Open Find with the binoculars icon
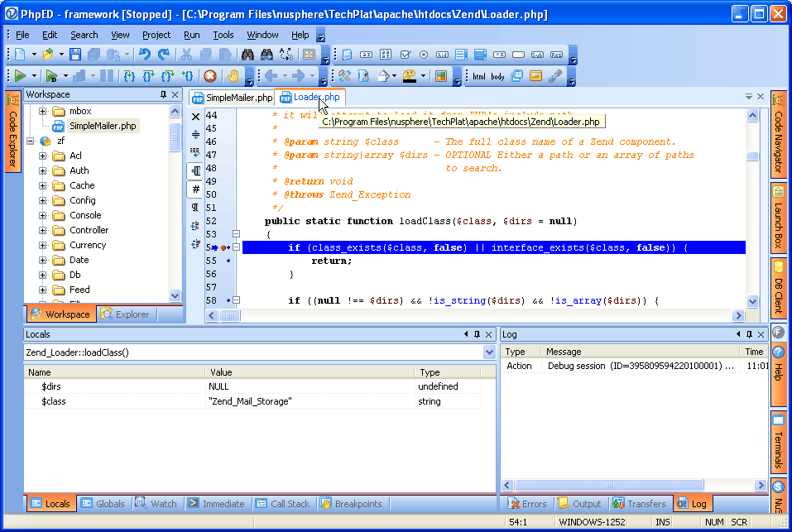The width and height of the screenshot is (792, 532). tap(247, 55)
